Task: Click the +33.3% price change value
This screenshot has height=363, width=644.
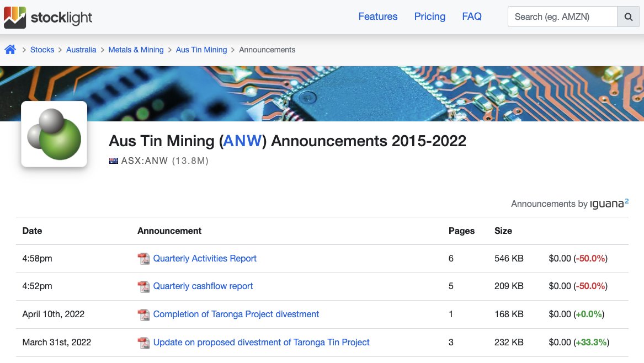Action: coord(592,342)
